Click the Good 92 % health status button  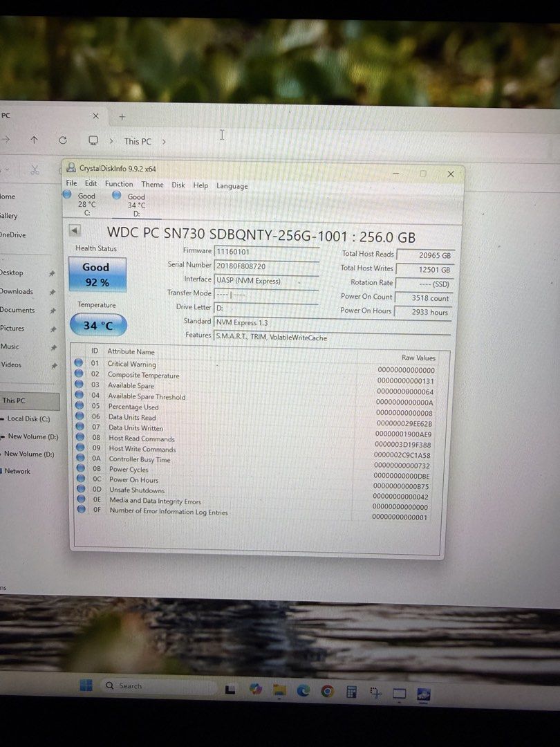coord(97,275)
